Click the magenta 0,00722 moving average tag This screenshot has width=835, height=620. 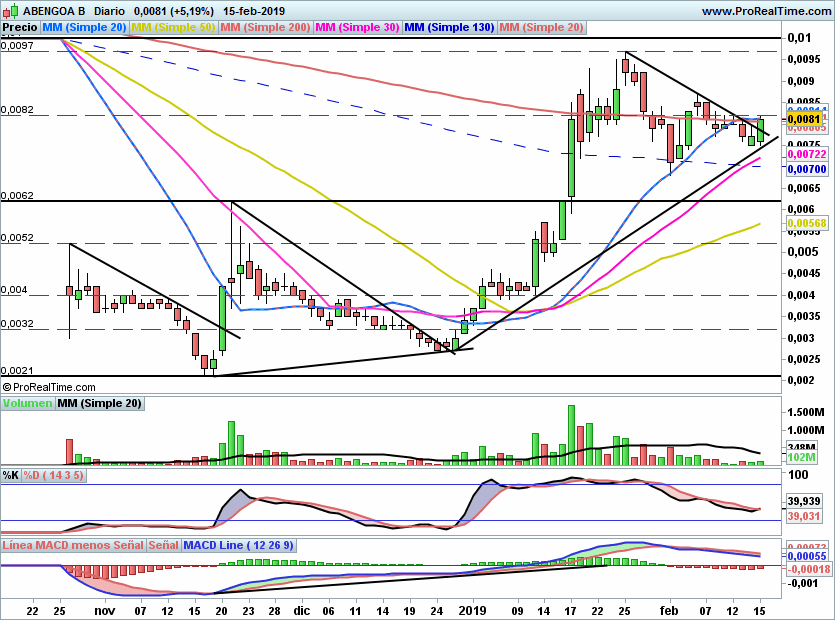807,154
